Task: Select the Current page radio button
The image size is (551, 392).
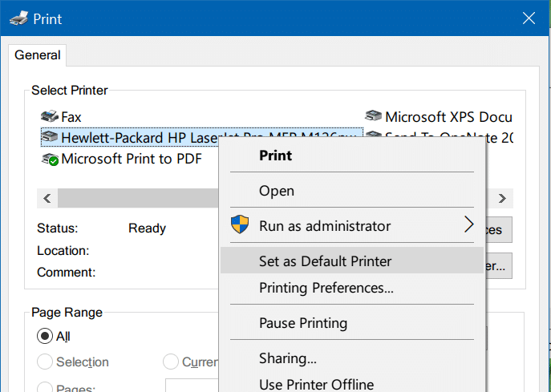Action: pyautogui.click(x=171, y=362)
